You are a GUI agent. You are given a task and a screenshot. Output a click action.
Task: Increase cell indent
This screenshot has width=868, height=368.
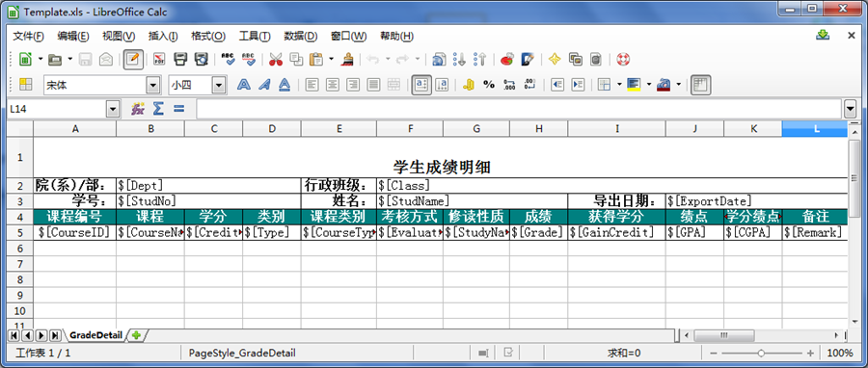tap(578, 85)
